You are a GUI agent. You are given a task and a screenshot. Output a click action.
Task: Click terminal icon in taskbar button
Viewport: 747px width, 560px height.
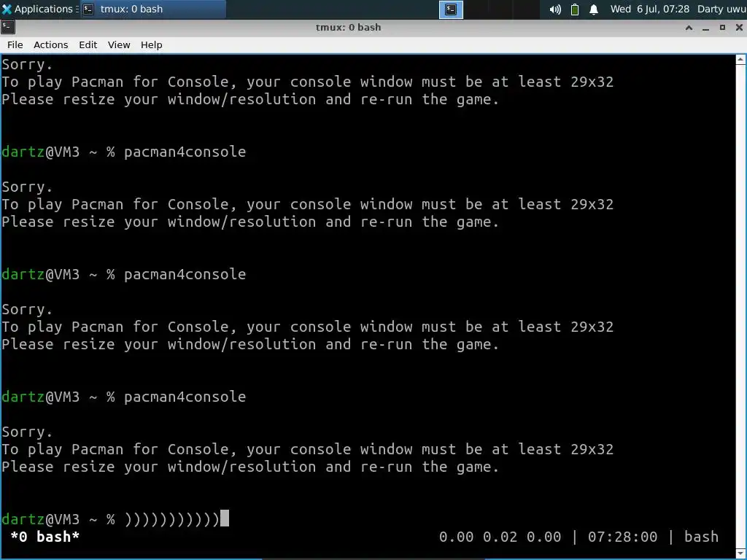(88, 9)
